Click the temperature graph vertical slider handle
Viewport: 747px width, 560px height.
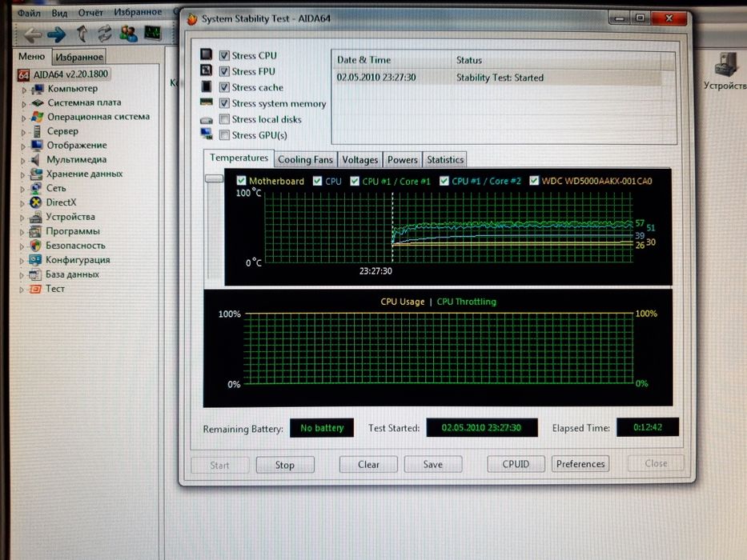coord(215,178)
